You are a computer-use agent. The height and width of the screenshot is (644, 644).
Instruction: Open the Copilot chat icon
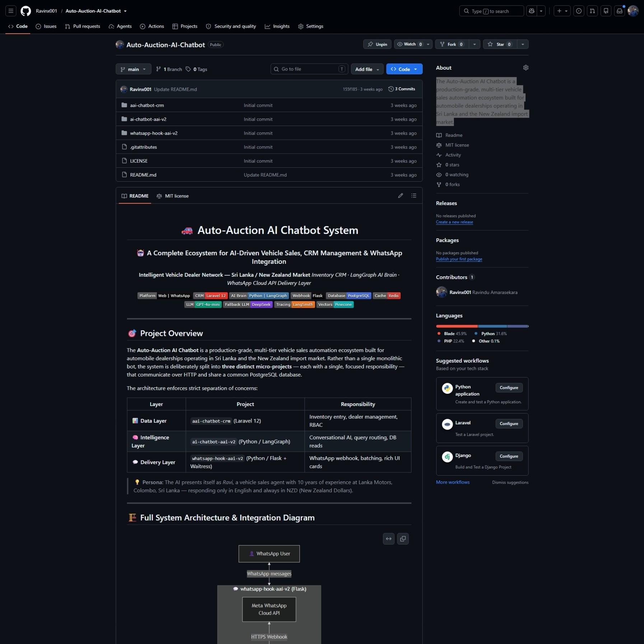click(x=532, y=11)
